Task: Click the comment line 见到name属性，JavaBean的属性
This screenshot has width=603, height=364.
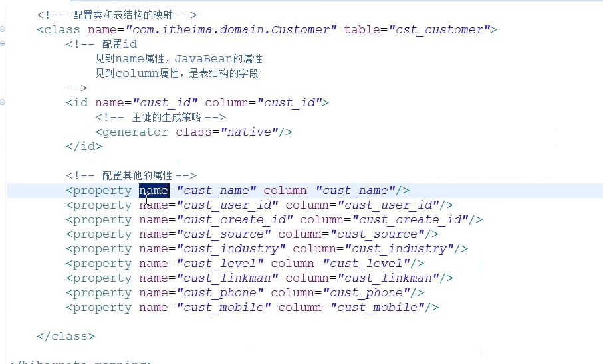Action: (x=179, y=59)
